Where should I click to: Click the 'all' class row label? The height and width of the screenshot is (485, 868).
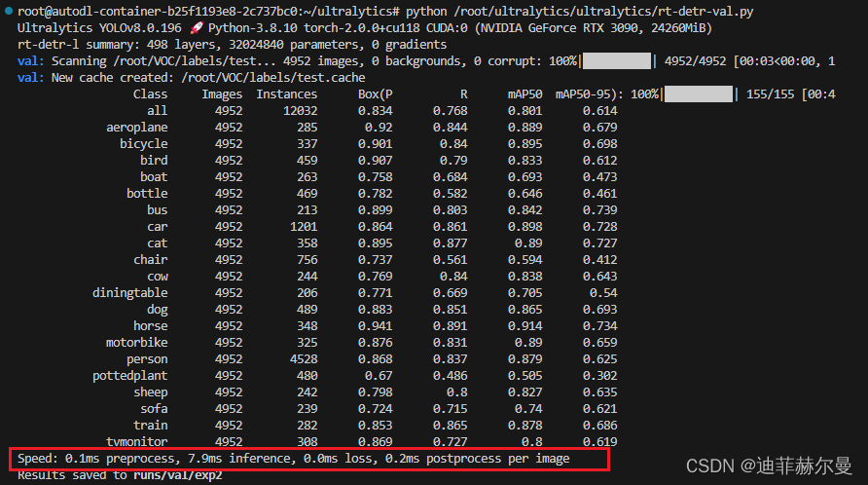click(x=158, y=111)
